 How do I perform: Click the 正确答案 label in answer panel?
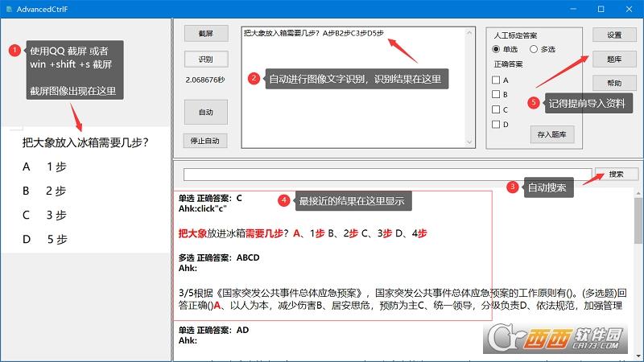(508, 64)
